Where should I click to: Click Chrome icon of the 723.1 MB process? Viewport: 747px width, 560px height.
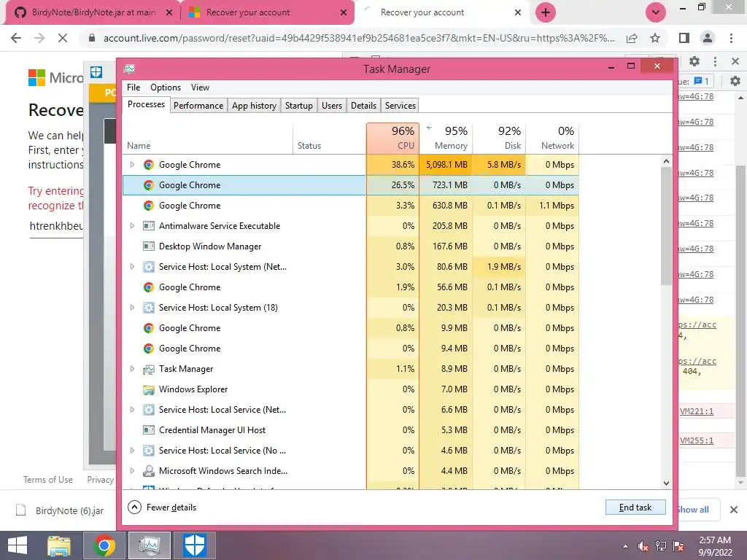(149, 184)
